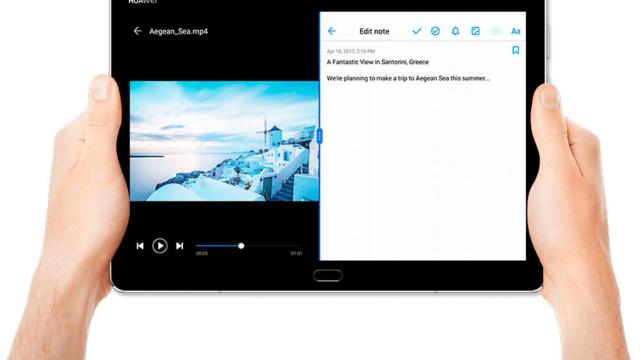Click the Aegean_Sea.mp4 title text
The image size is (640, 360).
(178, 31)
